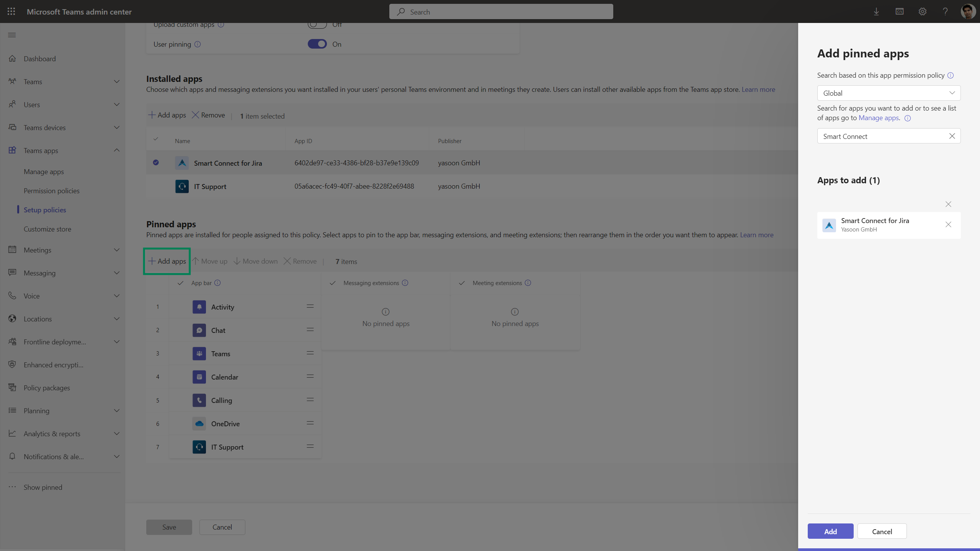Turn off the User pinning toggle
Image resolution: width=980 pixels, height=551 pixels.
click(x=317, y=44)
